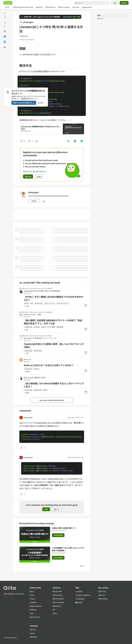Open the linked 処理時間を計測する方法 article card
The image size is (132, 644).
pos(52,129)
